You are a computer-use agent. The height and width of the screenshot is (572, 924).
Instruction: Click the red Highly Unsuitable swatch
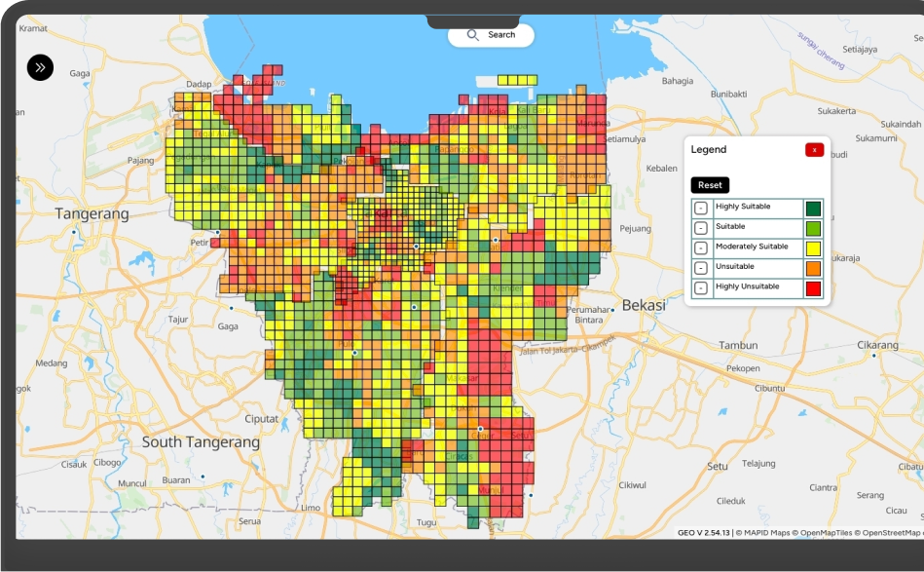click(x=813, y=288)
